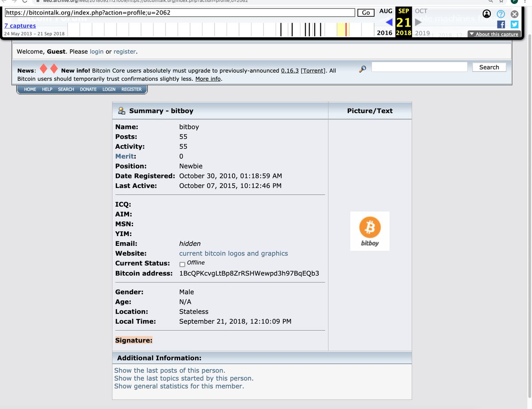Share capture on Facebook icon
Screen dimensions: 532x409
tap(501, 25)
